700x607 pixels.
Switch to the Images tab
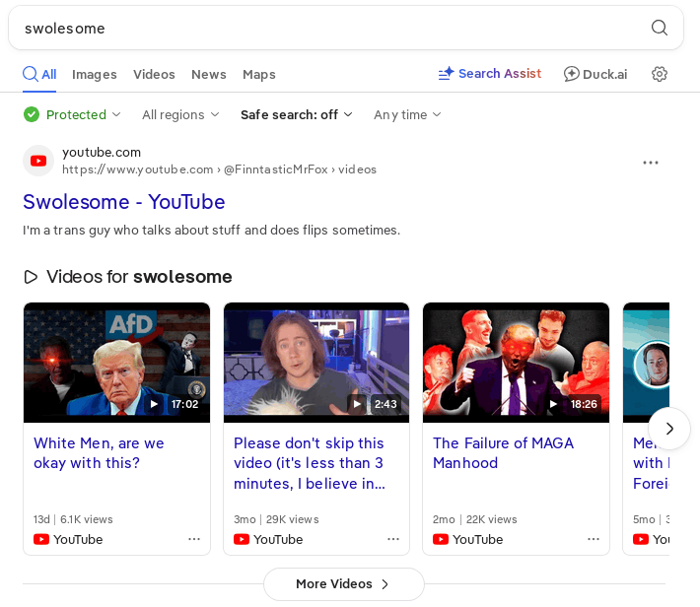tap(95, 74)
